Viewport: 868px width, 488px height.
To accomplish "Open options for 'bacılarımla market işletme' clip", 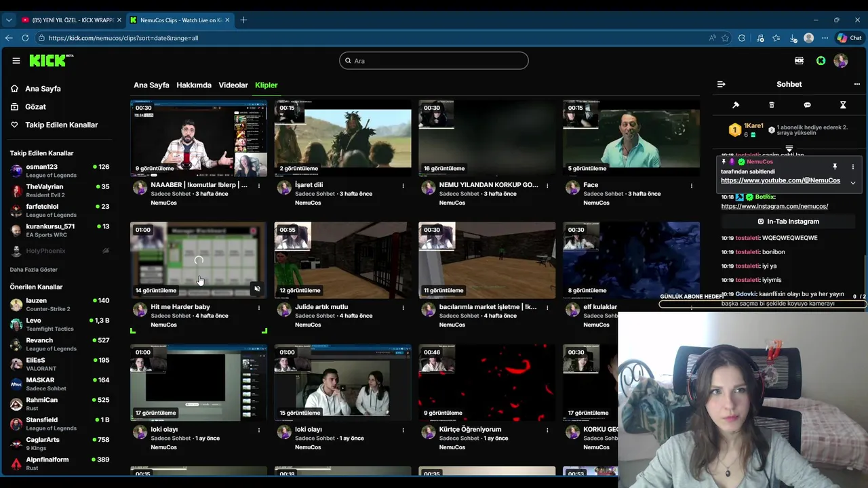I will 547,308.
